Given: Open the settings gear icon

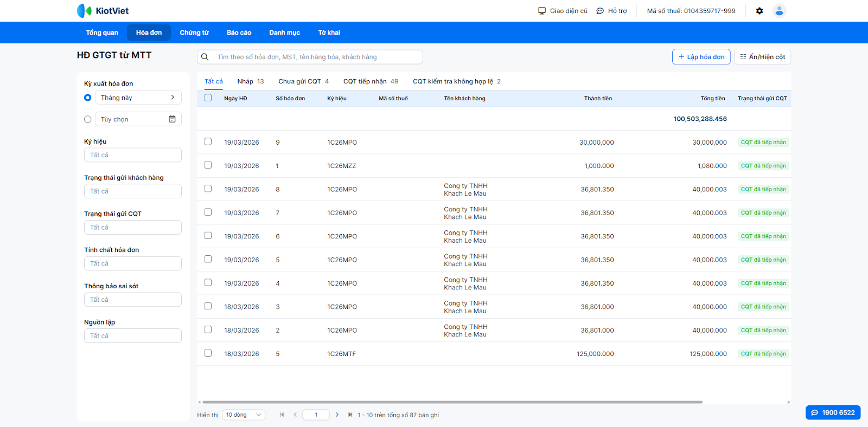Looking at the screenshot, I should (759, 11).
